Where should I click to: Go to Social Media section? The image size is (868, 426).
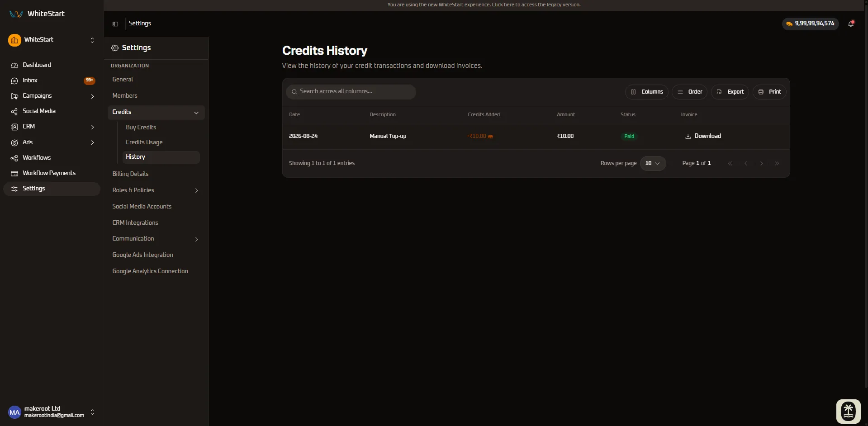[x=52, y=111]
